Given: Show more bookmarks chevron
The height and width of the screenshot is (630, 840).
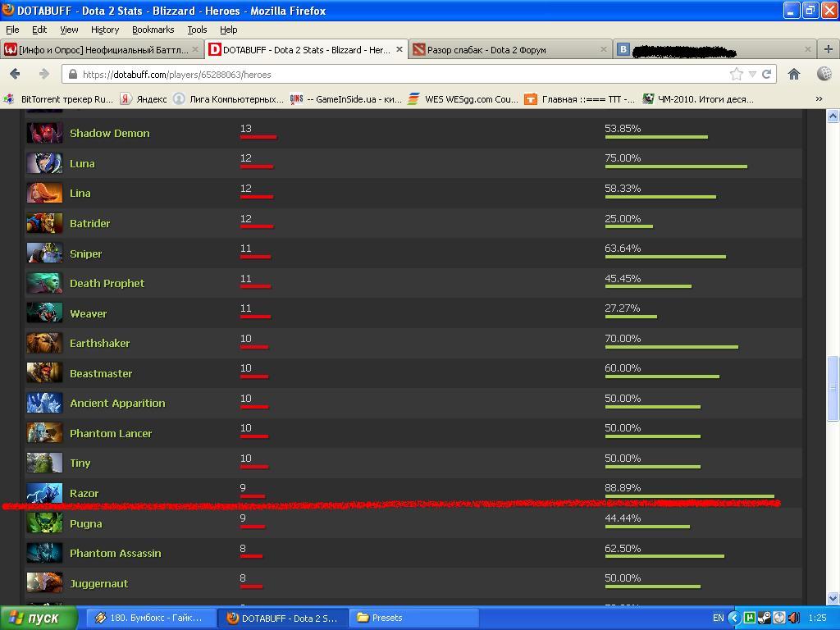Looking at the screenshot, I should pos(819,99).
